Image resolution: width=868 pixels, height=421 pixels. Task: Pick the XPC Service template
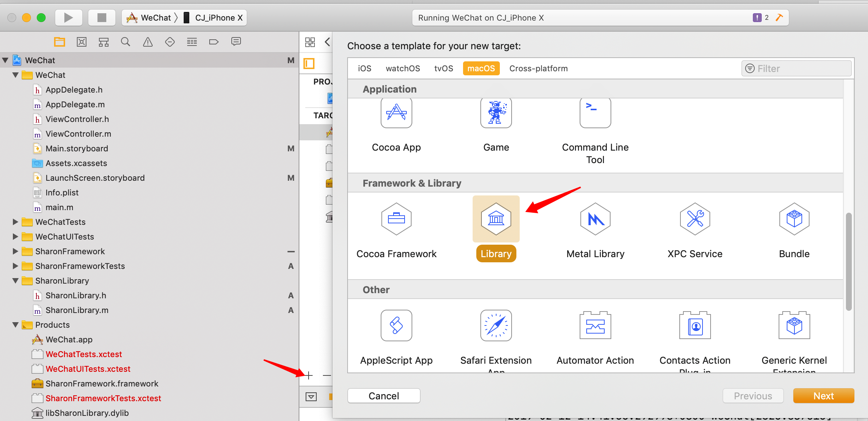click(x=695, y=219)
